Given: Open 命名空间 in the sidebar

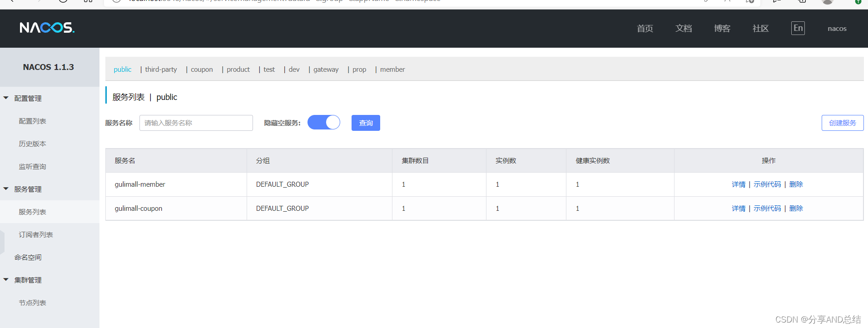Looking at the screenshot, I should pyautogui.click(x=28, y=257).
